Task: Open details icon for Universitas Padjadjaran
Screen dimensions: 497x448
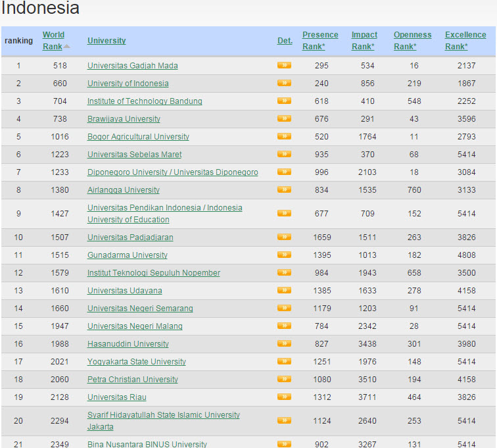Action: (284, 237)
